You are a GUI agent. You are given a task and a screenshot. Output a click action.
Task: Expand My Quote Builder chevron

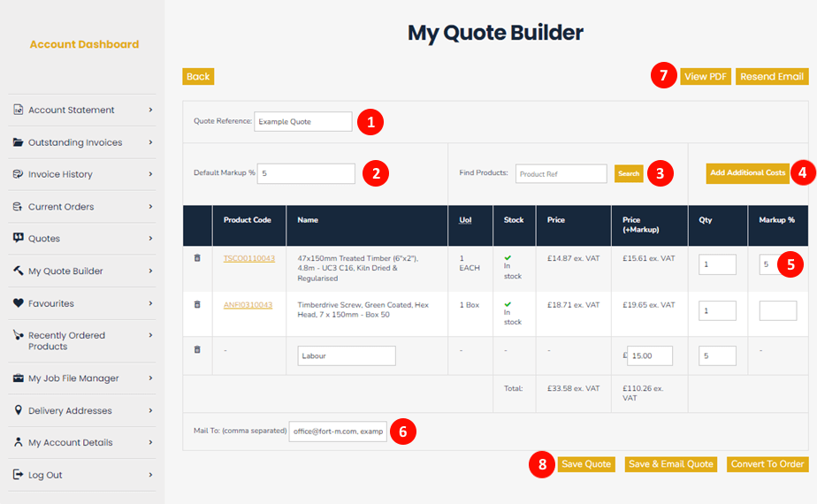tap(150, 271)
